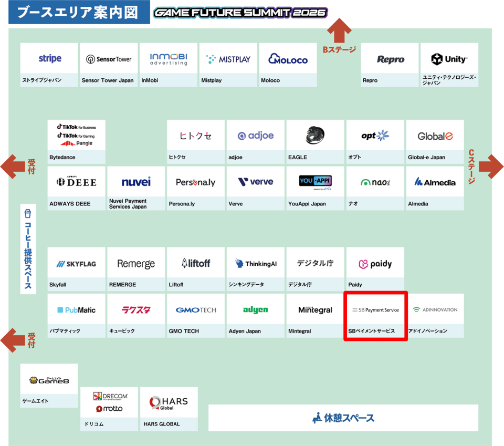Select the ThinkingAI logo
The image size is (504, 446).
256,263
